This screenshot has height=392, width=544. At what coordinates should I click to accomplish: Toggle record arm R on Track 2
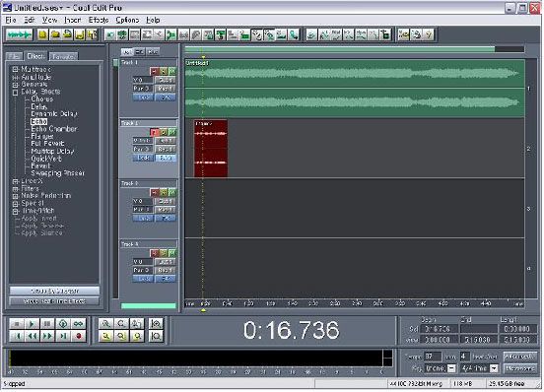point(155,132)
